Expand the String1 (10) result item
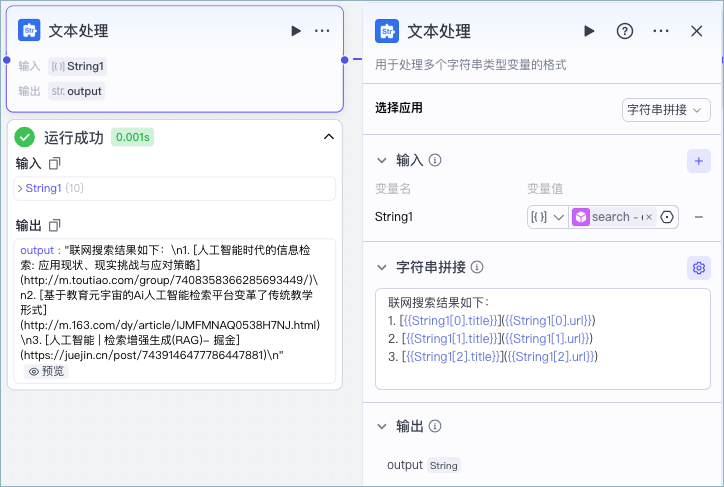This screenshot has width=724, height=487. point(20,188)
